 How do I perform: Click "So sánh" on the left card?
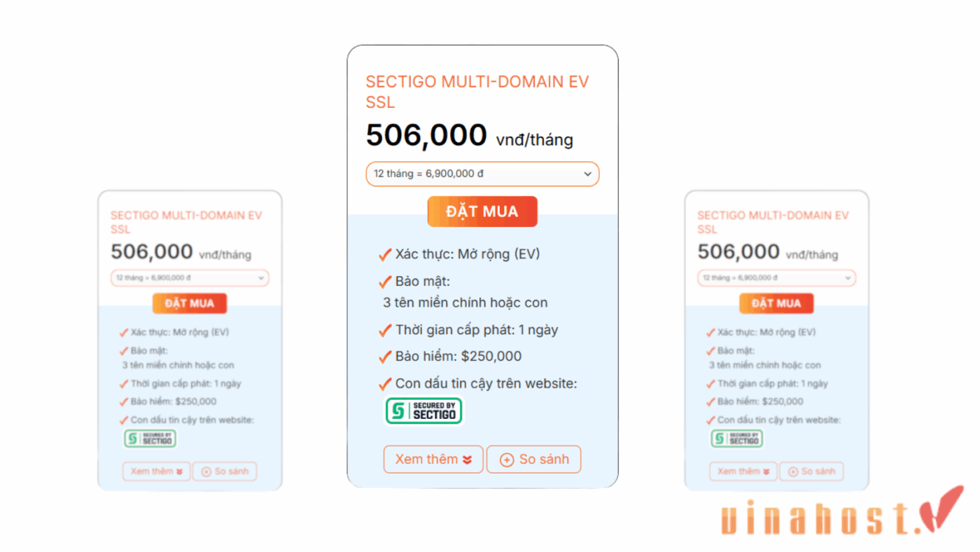coord(225,471)
